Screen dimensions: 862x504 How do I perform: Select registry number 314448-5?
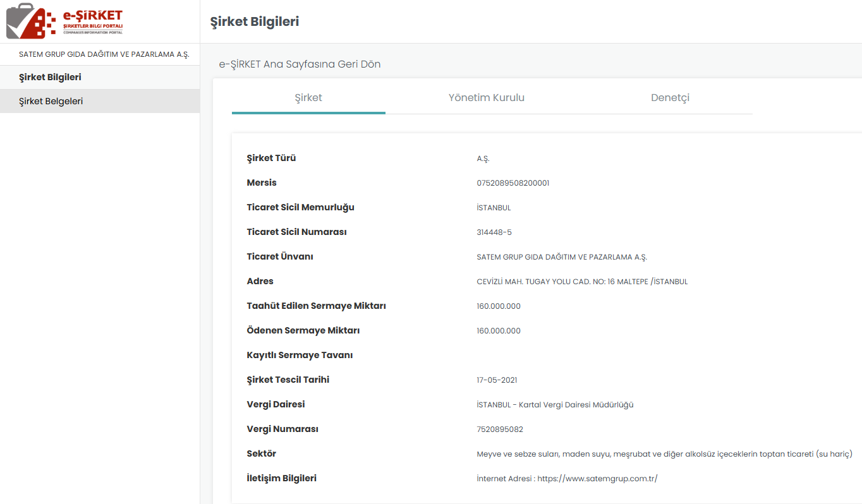[494, 232]
